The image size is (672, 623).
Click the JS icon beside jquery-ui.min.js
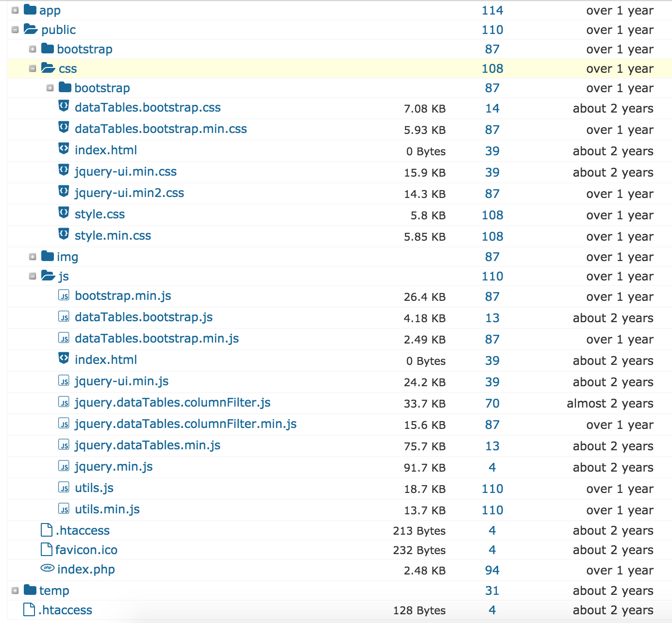coord(64,380)
